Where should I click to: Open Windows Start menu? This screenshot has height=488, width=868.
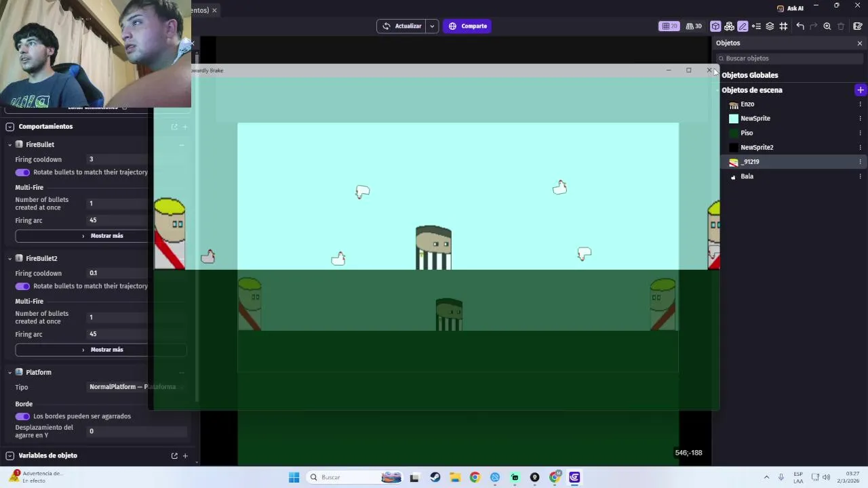coord(294,477)
